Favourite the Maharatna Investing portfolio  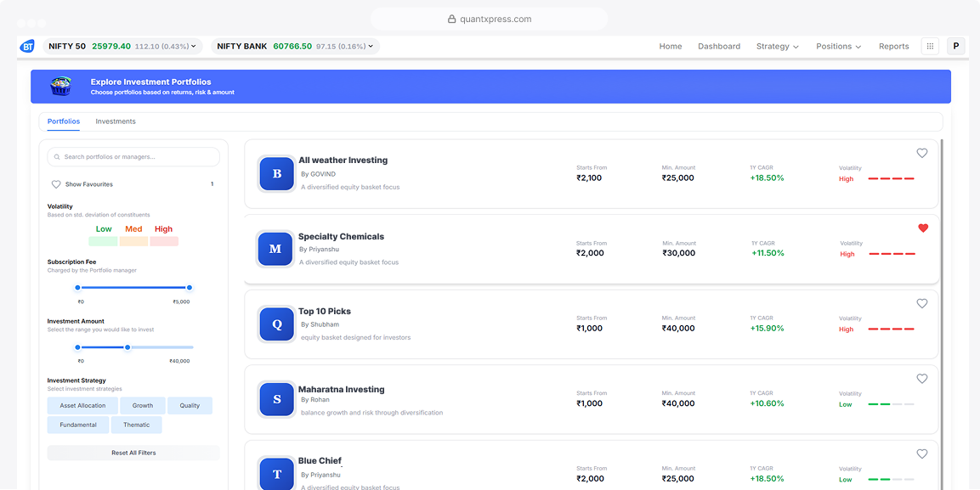pyautogui.click(x=922, y=378)
